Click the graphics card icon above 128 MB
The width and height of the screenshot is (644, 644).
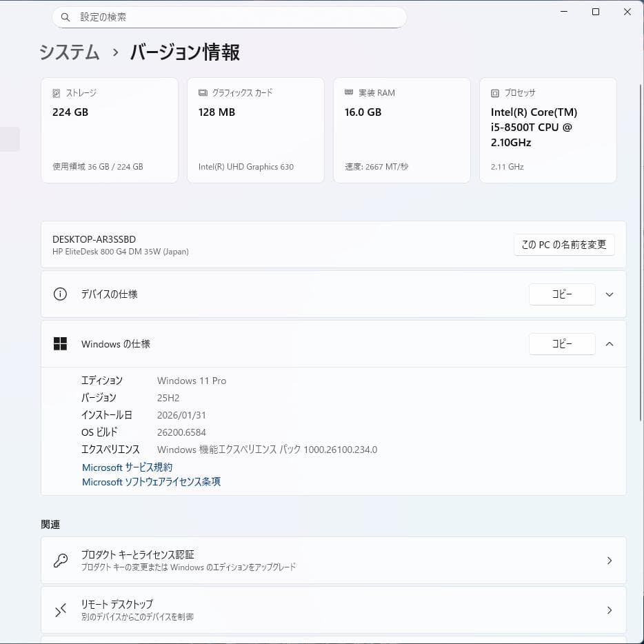click(x=203, y=92)
